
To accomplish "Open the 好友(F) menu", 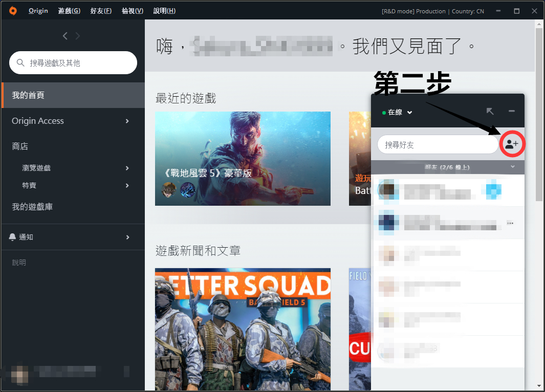I will pos(101,11).
